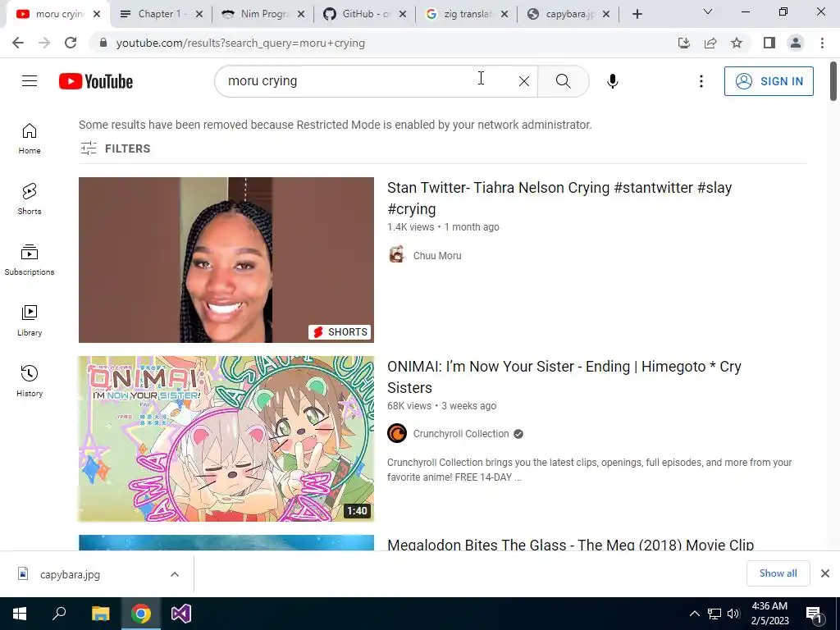Go to Home in the sidebar

tap(30, 139)
